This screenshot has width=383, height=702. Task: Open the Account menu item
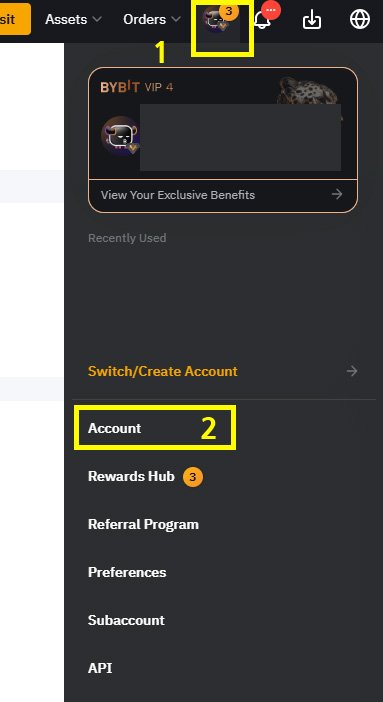pyautogui.click(x=115, y=428)
